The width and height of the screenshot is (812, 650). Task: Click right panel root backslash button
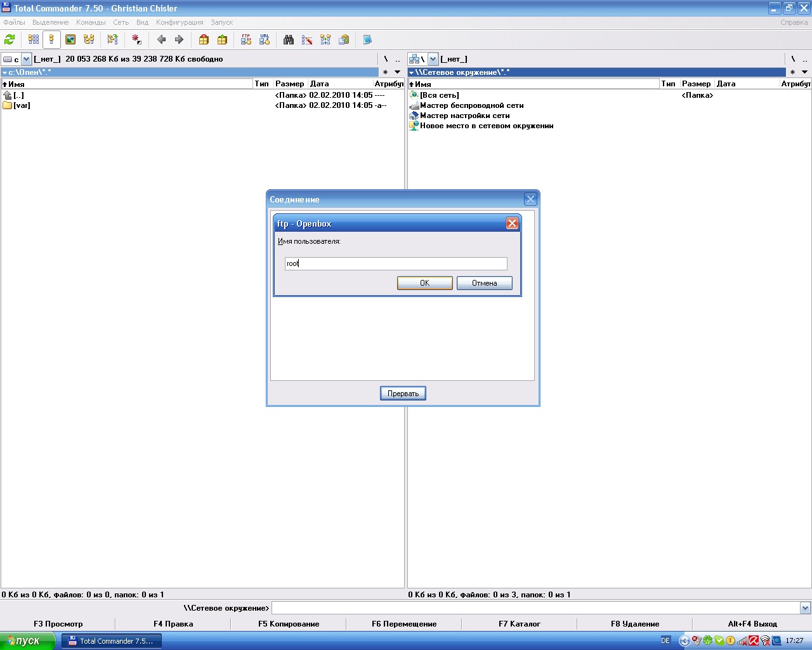click(793, 59)
